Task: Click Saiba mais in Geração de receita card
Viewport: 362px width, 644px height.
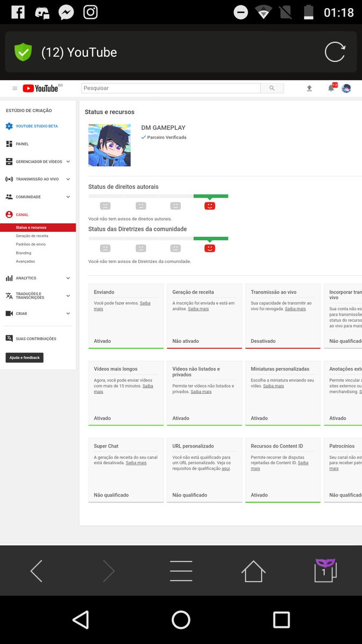Action: 198,309
